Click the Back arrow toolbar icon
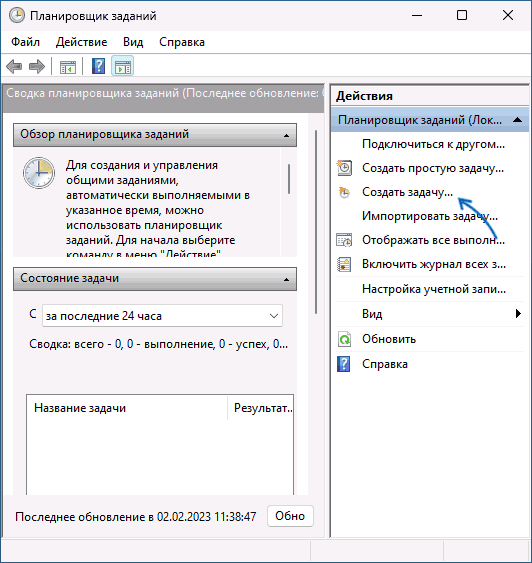The image size is (532, 563). click(14, 66)
